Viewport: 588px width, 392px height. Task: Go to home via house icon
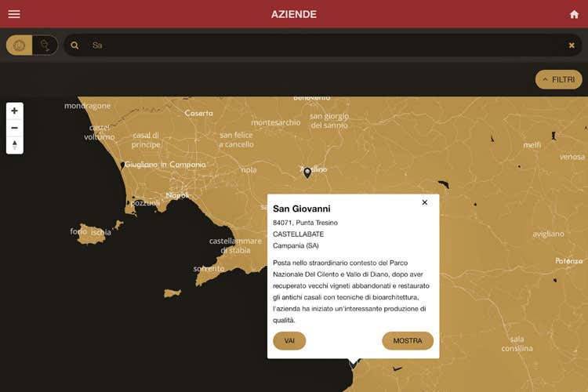574,14
